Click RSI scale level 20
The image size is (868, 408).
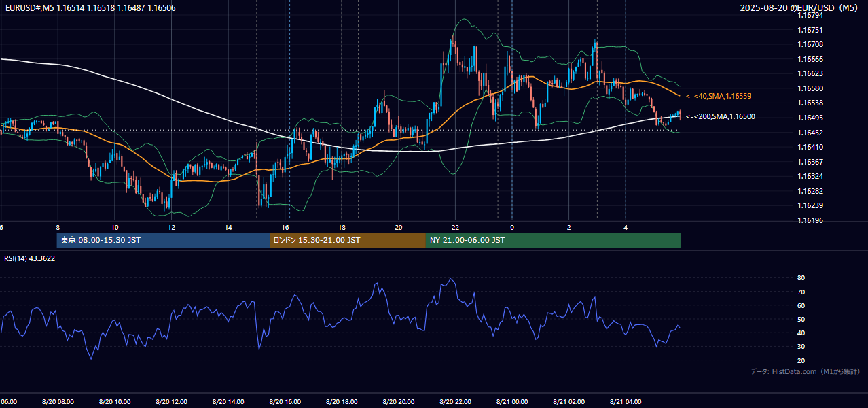coord(801,360)
